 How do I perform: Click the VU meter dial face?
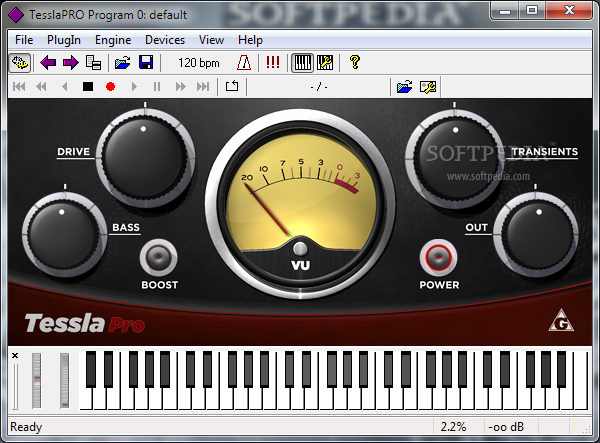click(x=300, y=191)
